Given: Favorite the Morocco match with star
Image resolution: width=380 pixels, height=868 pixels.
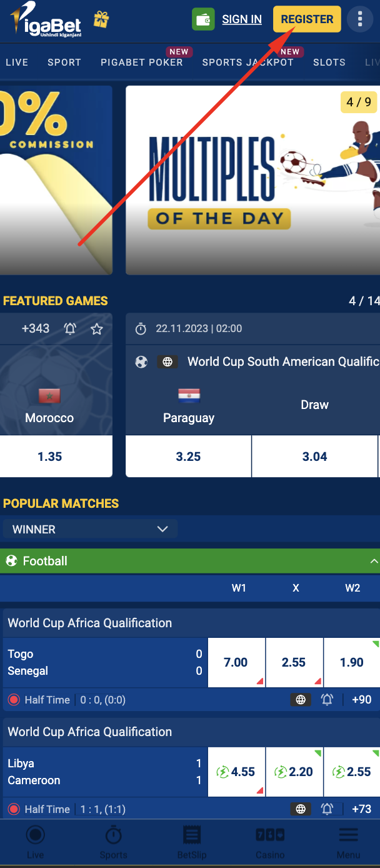Looking at the screenshot, I should point(97,329).
